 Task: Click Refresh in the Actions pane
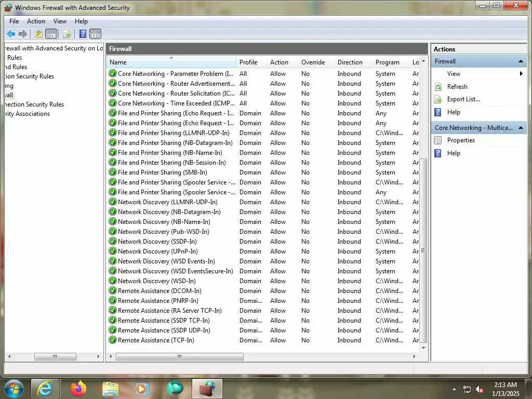click(x=457, y=87)
